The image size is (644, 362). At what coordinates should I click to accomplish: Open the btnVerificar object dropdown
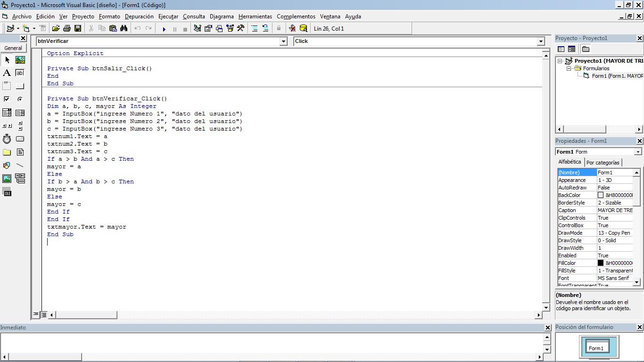pyautogui.click(x=283, y=41)
